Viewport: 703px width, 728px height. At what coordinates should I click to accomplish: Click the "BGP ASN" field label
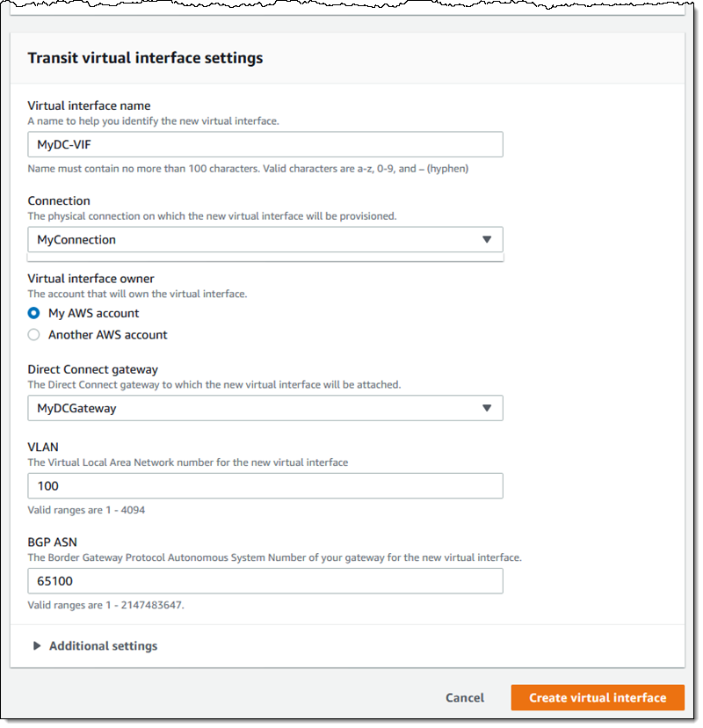tap(52, 542)
